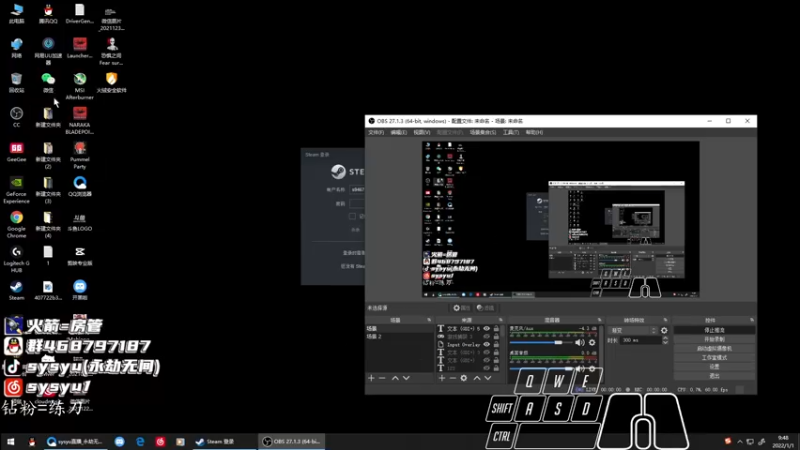Image resolution: width=800 pixels, height=450 pixels.
Task: Click the Logitech G HUB desktop icon
Action: point(16,259)
